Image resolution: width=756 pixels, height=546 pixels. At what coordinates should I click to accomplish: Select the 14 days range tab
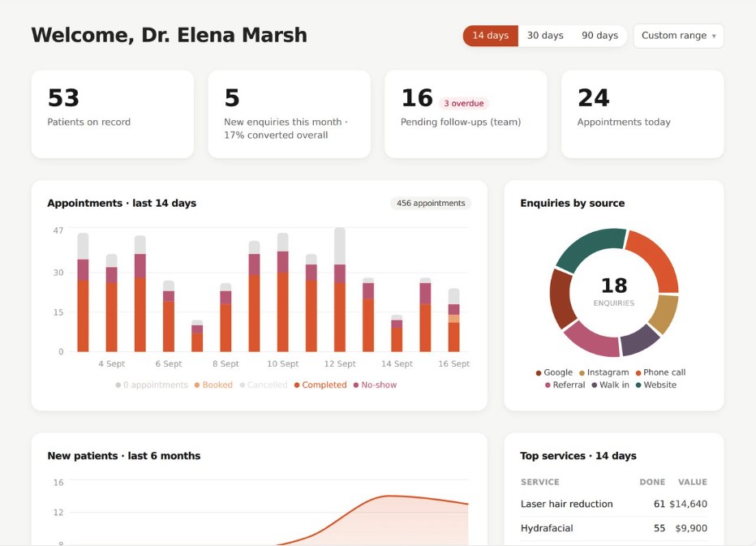tap(490, 36)
